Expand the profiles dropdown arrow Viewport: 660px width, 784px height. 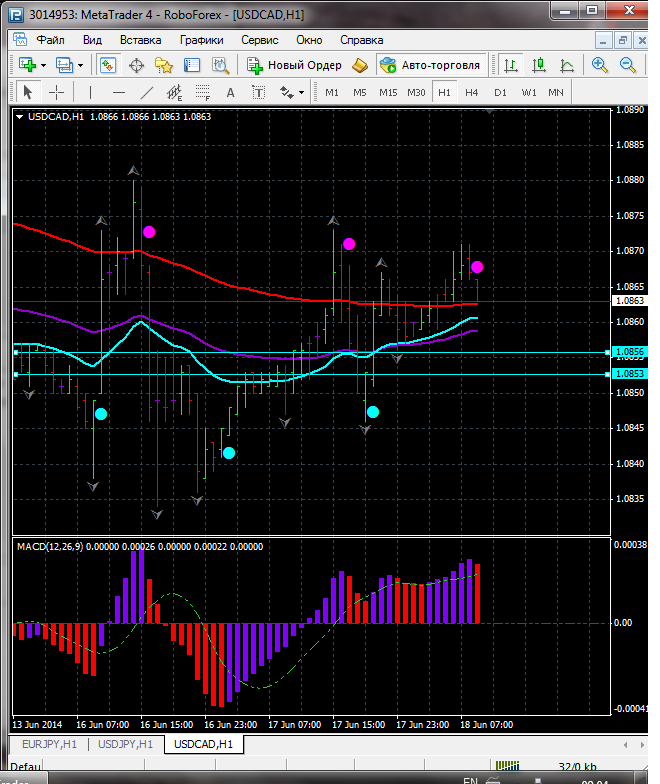coord(81,65)
